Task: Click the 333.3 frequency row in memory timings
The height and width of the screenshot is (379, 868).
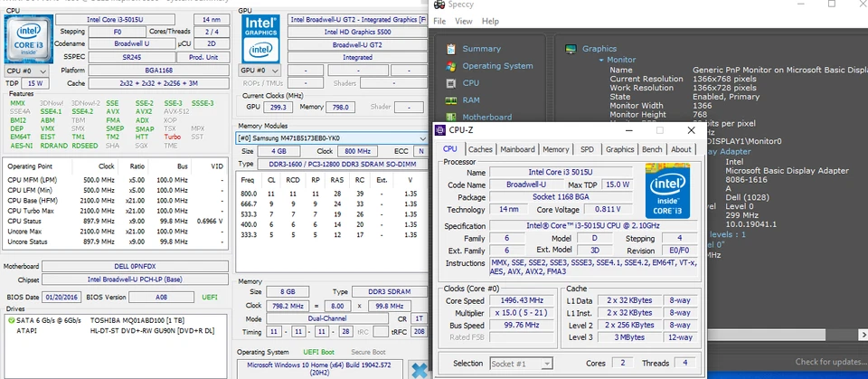Action: (x=332, y=235)
